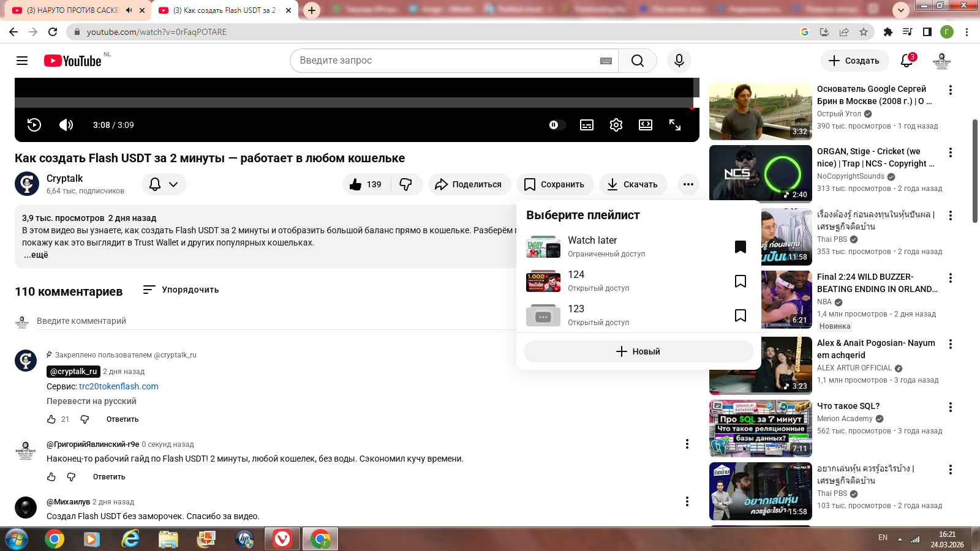The width and height of the screenshot is (980, 551).
Task: Expand description with ...ещё
Action: [x=36, y=255]
